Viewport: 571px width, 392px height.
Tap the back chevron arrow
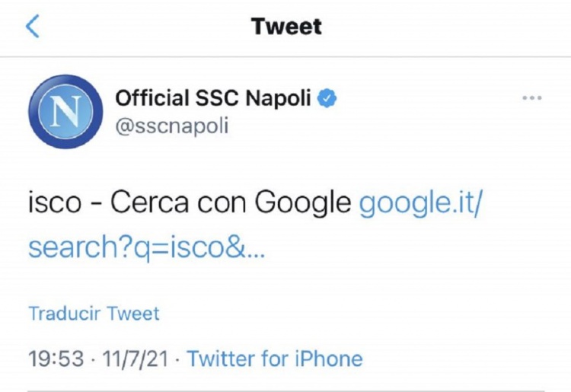pos(32,27)
